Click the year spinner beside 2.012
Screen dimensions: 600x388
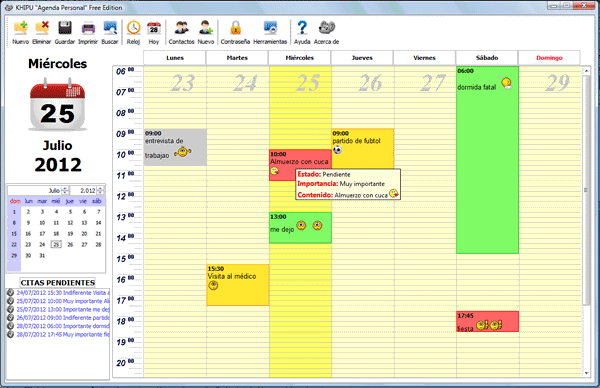(100, 190)
